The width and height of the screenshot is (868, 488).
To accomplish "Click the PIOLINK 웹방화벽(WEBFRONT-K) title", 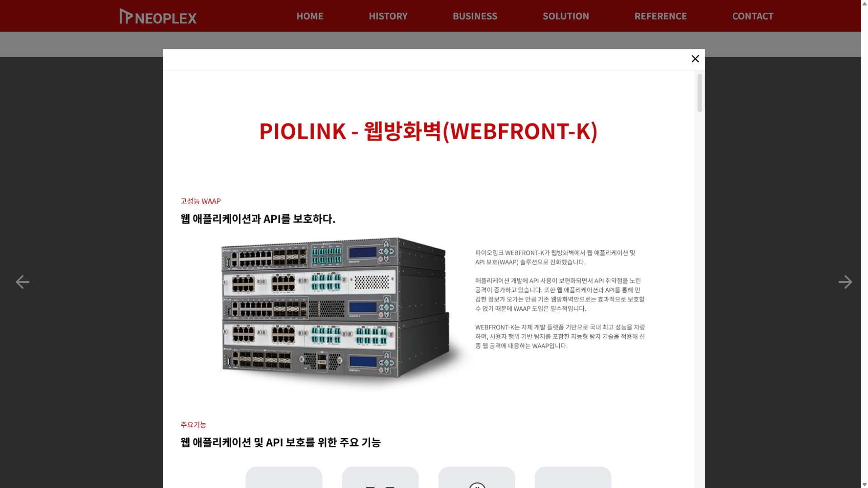I will click(x=428, y=131).
